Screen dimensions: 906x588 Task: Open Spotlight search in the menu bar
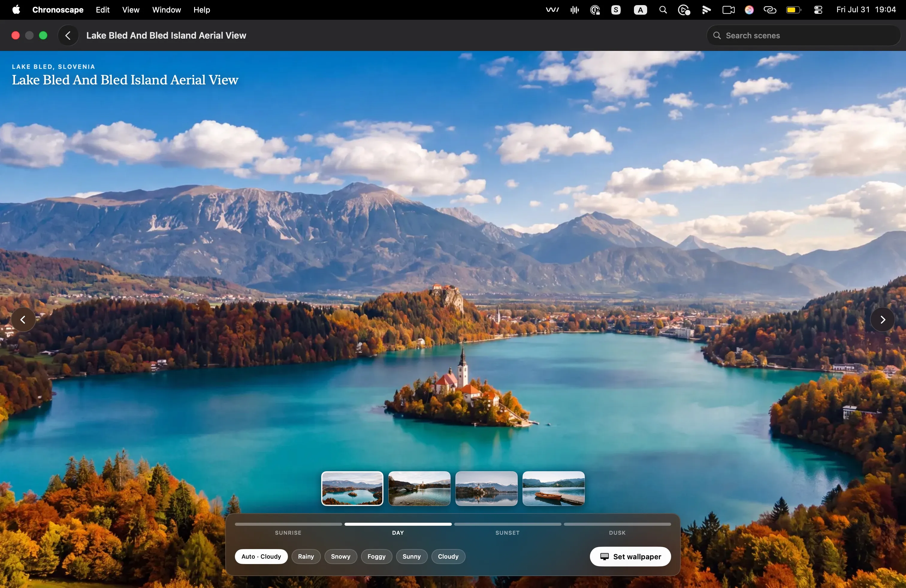[x=663, y=10]
